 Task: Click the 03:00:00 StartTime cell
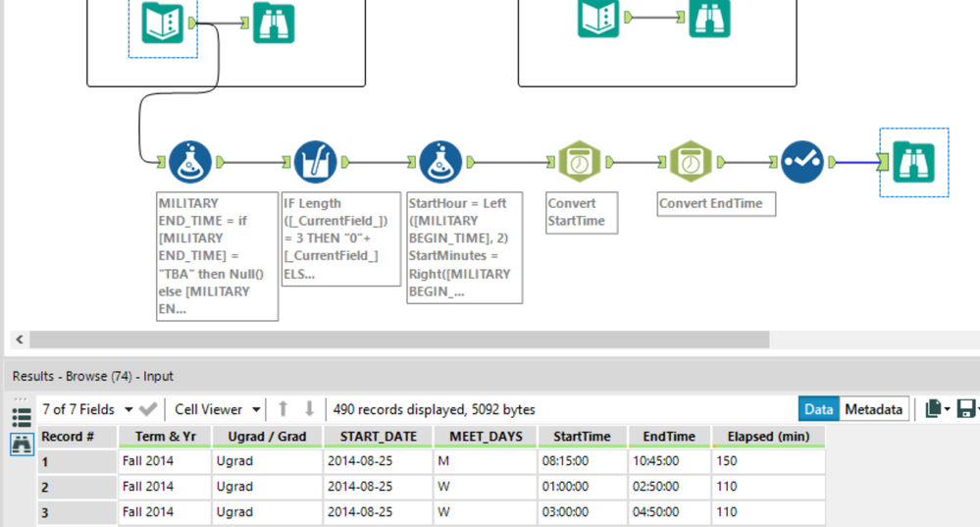tap(582, 512)
